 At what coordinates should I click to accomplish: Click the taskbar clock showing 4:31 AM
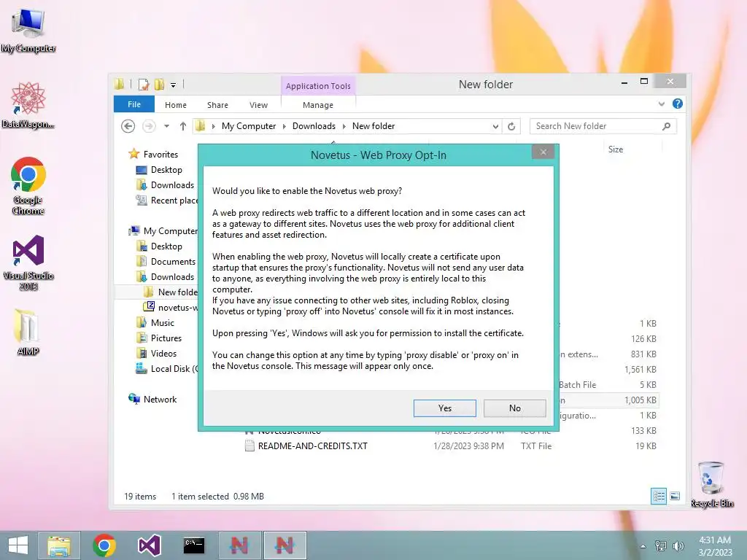click(x=715, y=545)
